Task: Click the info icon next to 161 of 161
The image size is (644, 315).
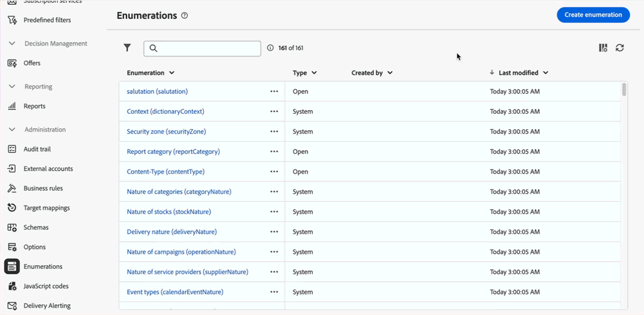Action: click(x=270, y=48)
